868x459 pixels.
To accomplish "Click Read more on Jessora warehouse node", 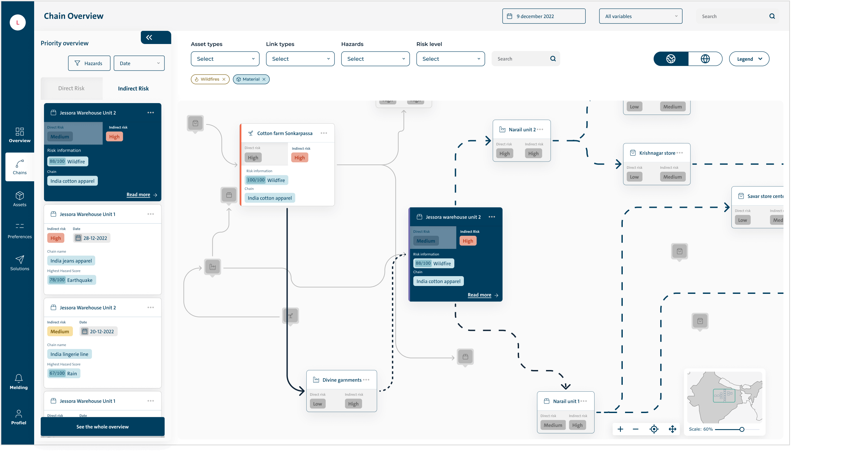I will [479, 295].
